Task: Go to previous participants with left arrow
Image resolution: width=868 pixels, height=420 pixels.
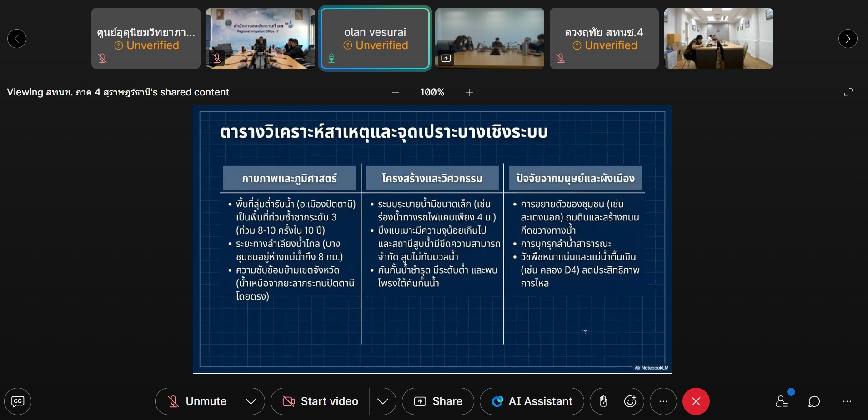Action: coord(17,39)
